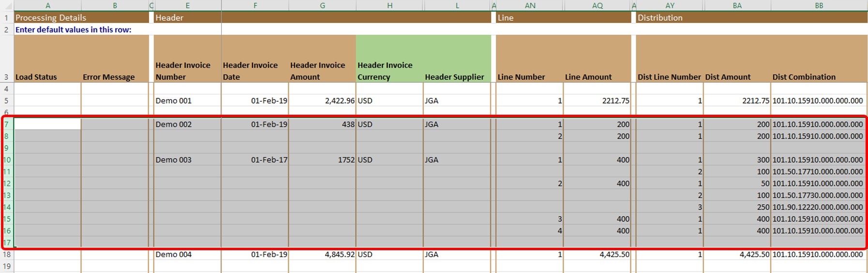Select column BB header
Viewport: 868px width, 273px height.
[x=819, y=5]
